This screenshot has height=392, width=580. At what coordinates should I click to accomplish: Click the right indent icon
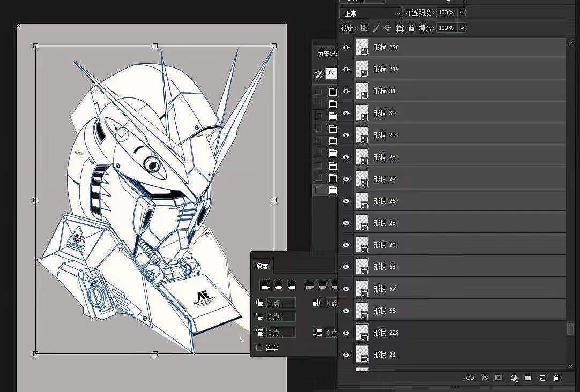point(317,303)
